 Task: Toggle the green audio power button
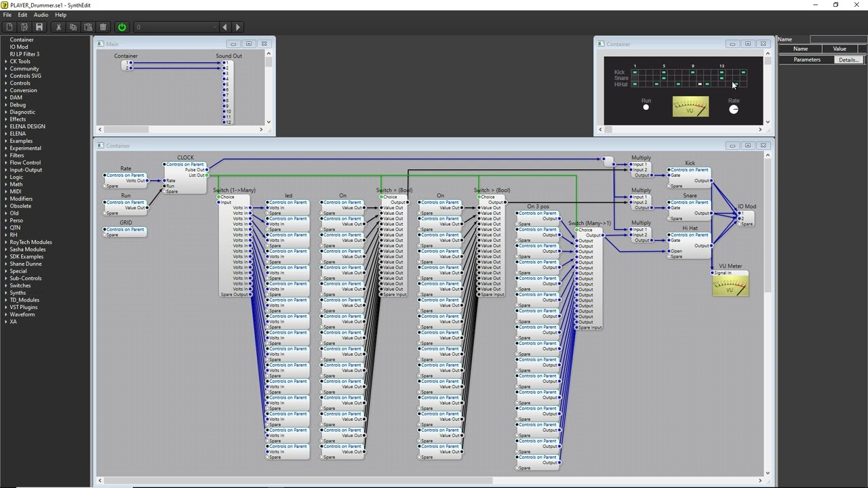tap(122, 27)
